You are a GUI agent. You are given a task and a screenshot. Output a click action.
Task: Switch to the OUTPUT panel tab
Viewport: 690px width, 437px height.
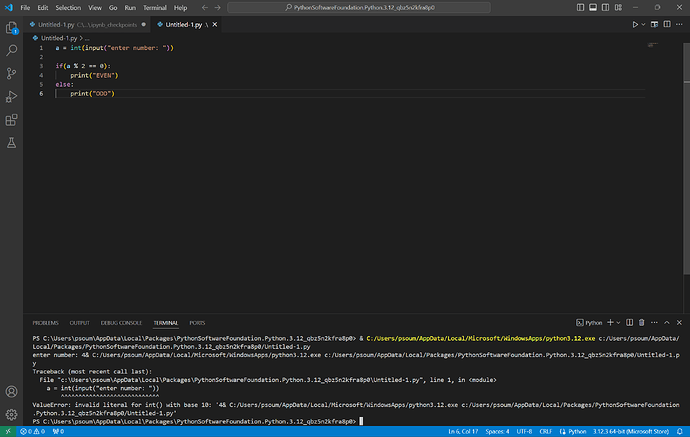(80, 323)
